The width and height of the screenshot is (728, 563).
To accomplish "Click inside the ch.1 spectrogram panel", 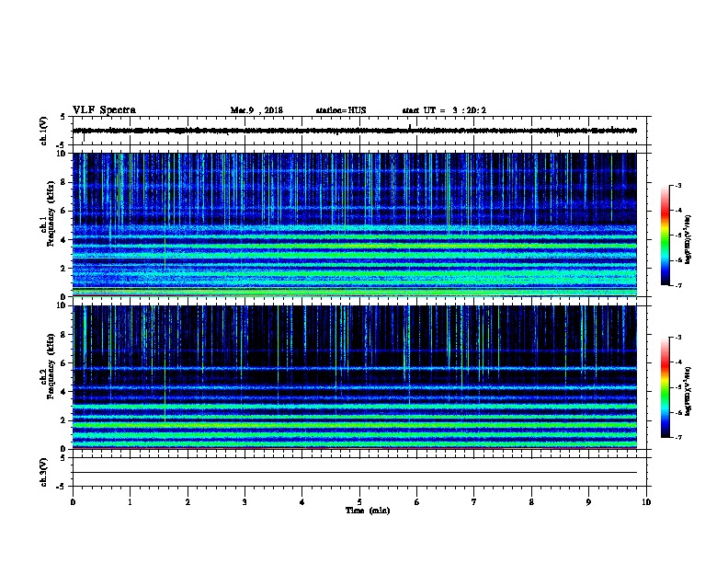I will click(x=355, y=224).
